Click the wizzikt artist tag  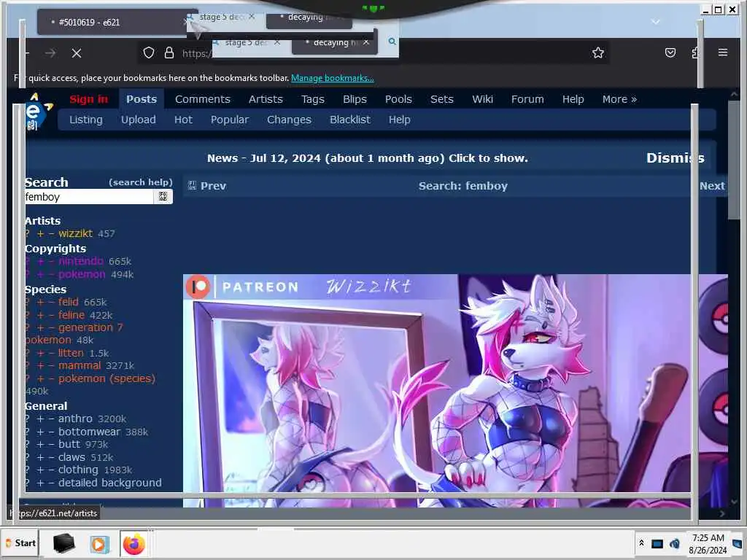(x=75, y=233)
